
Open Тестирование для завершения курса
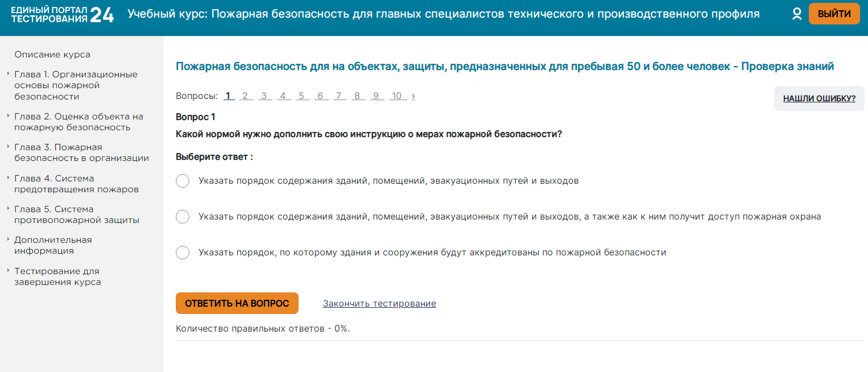click(57, 276)
